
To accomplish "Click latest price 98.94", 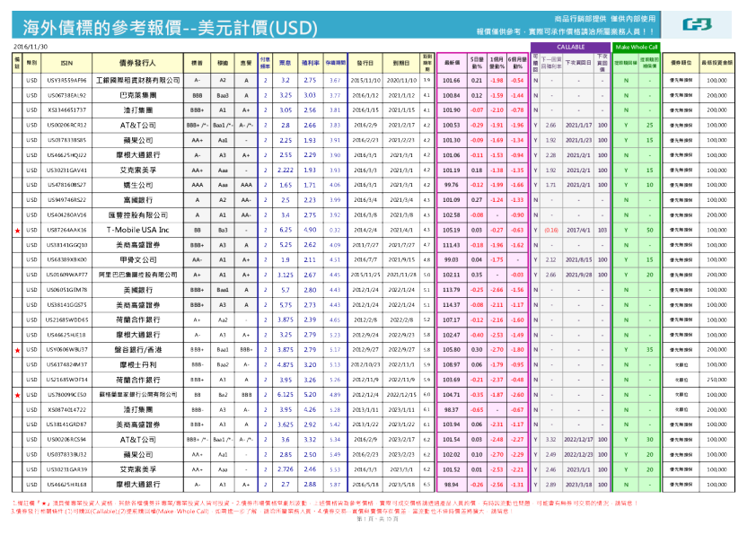I will coord(452,485).
